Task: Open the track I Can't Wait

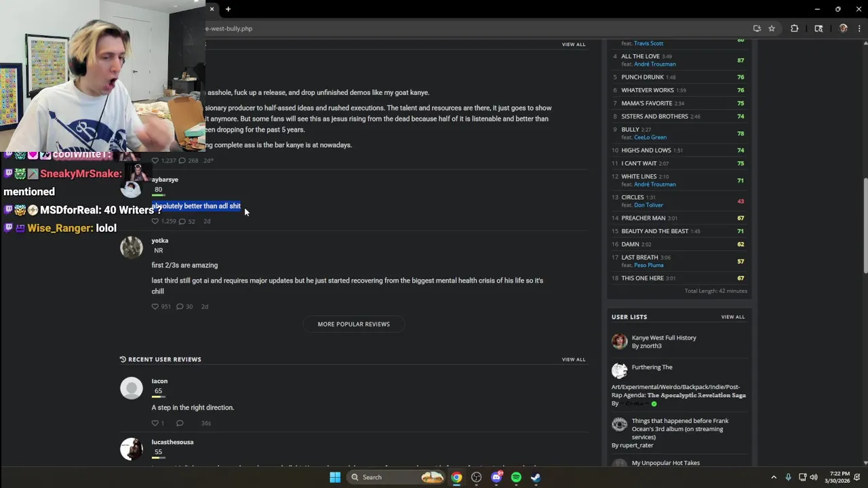Action: click(x=639, y=163)
